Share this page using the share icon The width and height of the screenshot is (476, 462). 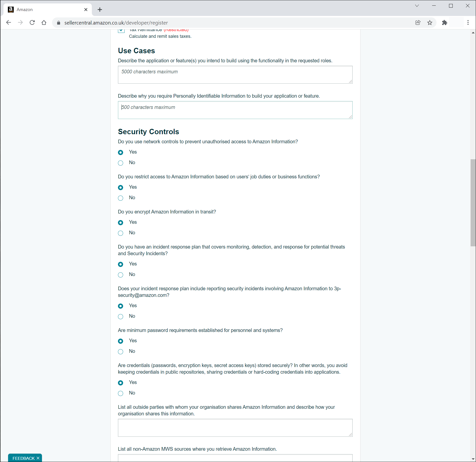(418, 23)
